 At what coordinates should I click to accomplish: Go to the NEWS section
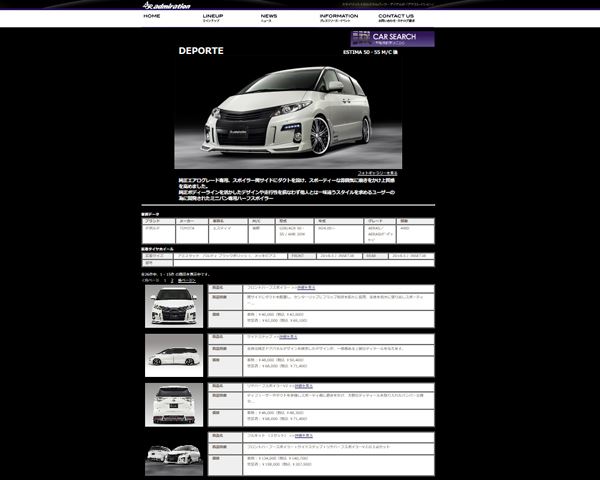269,17
